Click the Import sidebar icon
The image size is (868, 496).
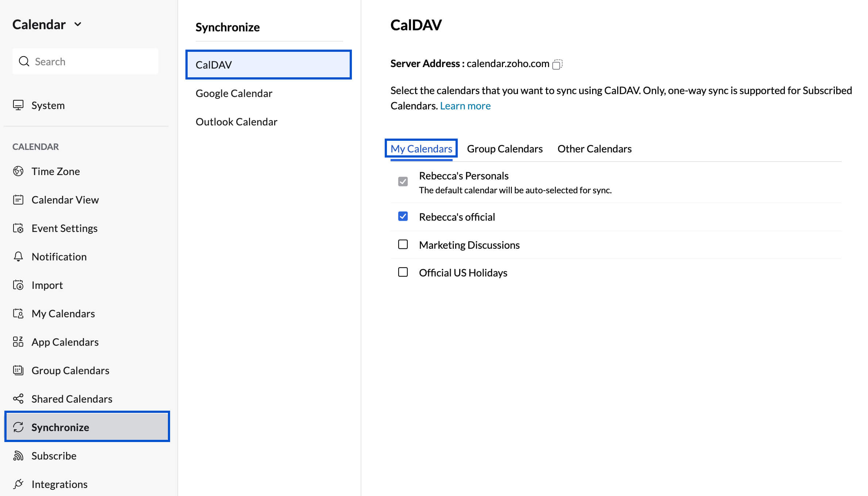(19, 285)
